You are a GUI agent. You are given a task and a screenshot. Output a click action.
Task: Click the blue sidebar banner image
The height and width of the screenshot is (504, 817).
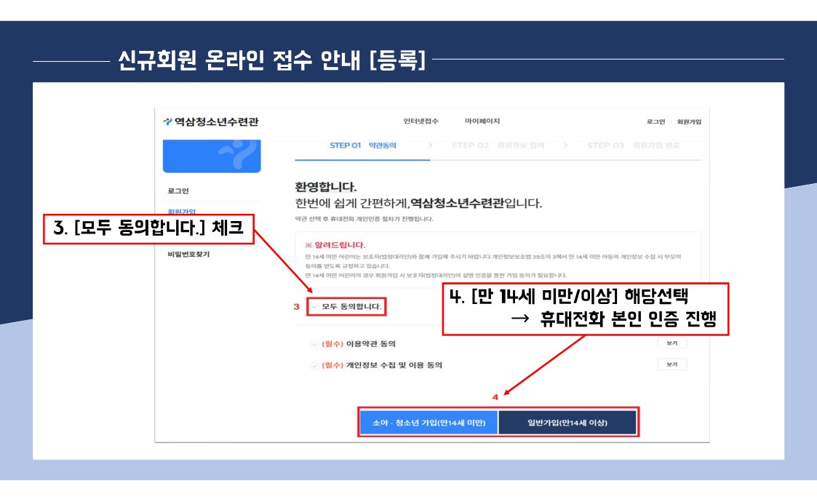coord(212,156)
